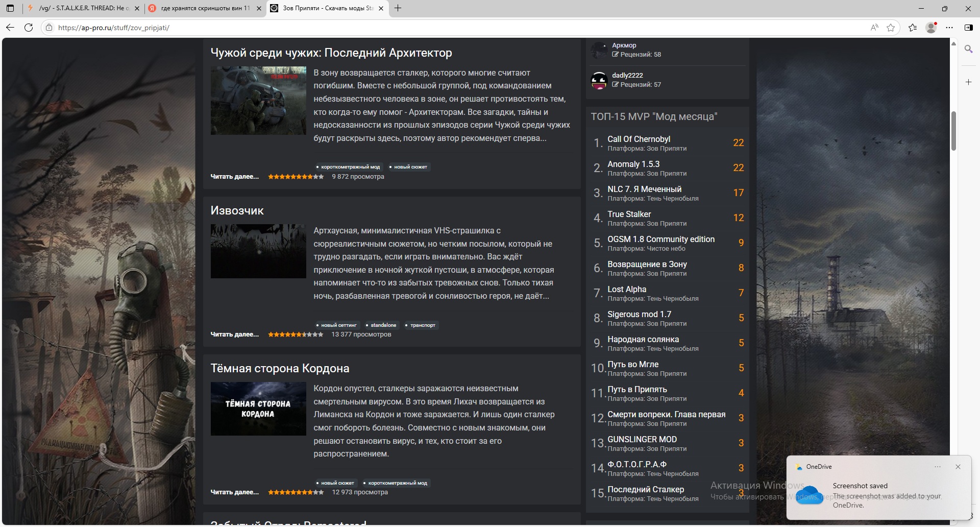Open Путь в Припять entry
This screenshot has width=980, height=527.
638,389
